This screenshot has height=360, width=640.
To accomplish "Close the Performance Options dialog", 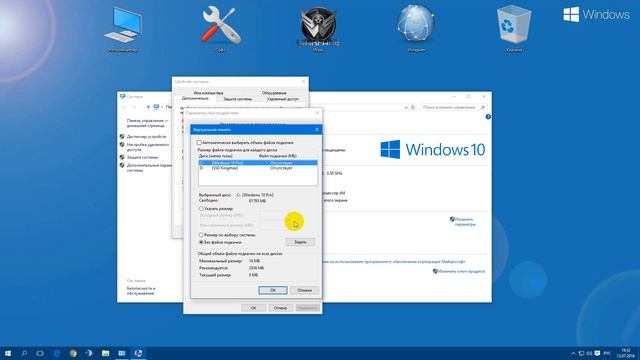I will (x=317, y=113).
